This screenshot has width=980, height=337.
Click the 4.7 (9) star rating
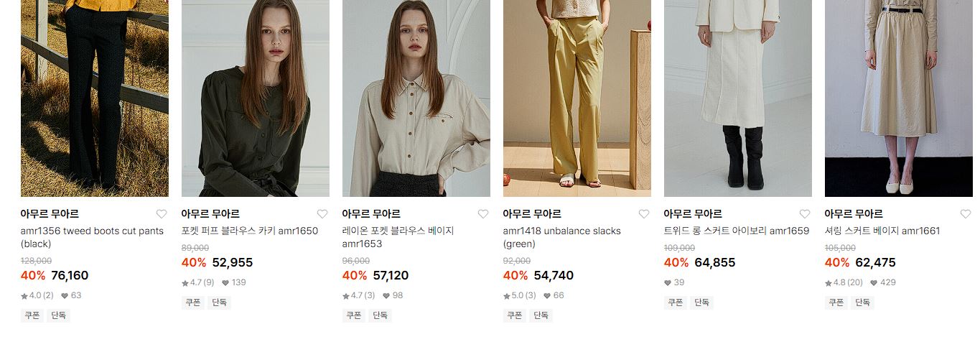click(198, 282)
